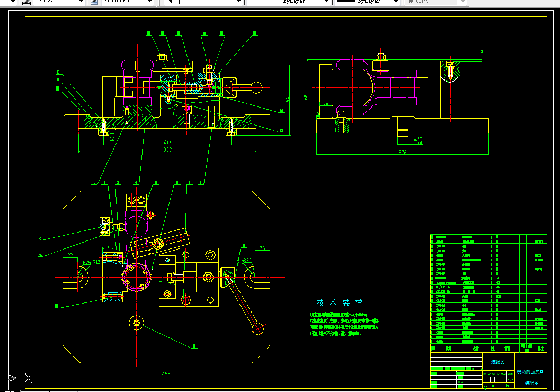Click the text style manager icon

coord(94,2)
